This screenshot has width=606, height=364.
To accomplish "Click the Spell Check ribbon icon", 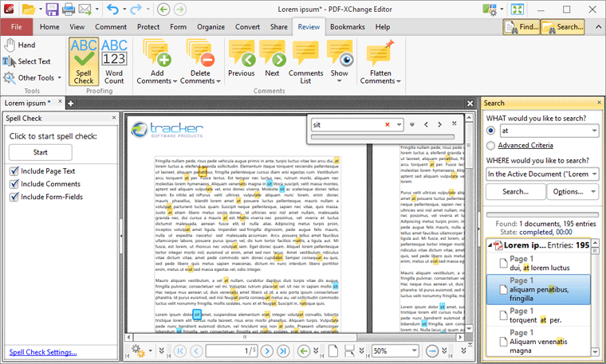I will pos(84,62).
